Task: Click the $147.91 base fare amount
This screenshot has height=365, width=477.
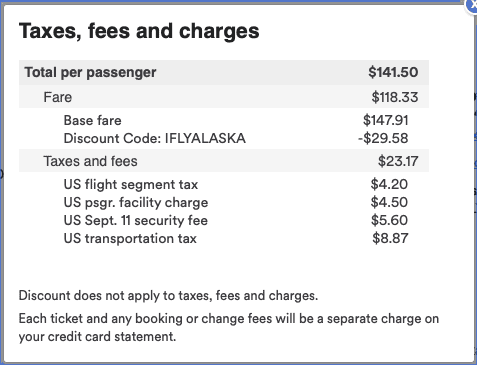Action: pyautogui.click(x=385, y=120)
